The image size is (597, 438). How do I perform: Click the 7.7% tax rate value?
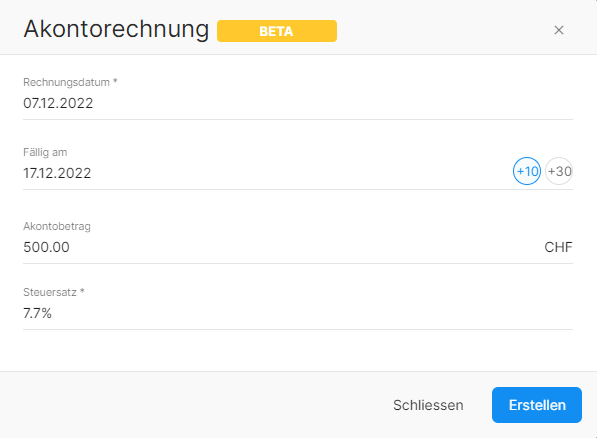[37, 313]
